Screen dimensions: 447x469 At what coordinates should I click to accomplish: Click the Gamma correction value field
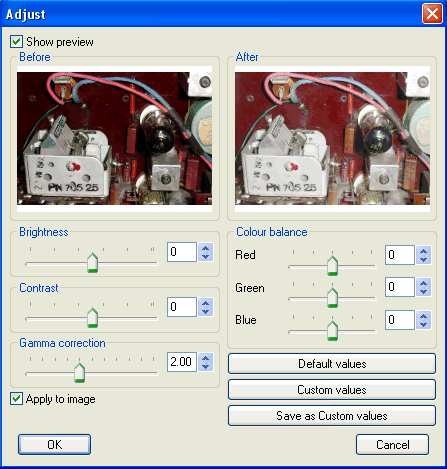[182, 362]
